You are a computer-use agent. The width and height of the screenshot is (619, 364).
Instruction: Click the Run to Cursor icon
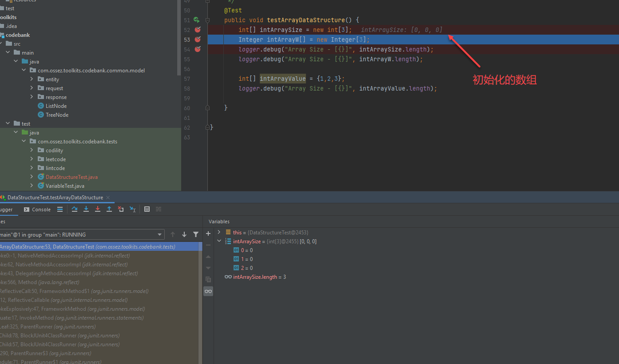(x=132, y=209)
